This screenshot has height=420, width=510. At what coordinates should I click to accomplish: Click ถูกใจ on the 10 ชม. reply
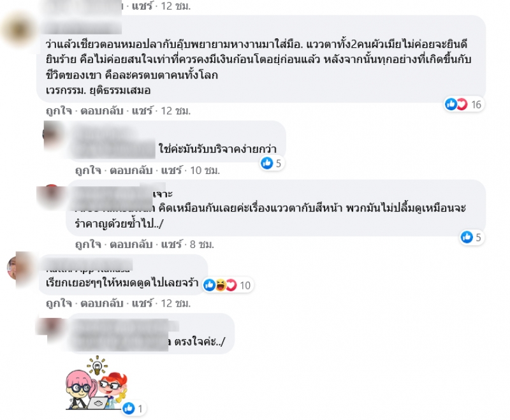[x=88, y=170]
